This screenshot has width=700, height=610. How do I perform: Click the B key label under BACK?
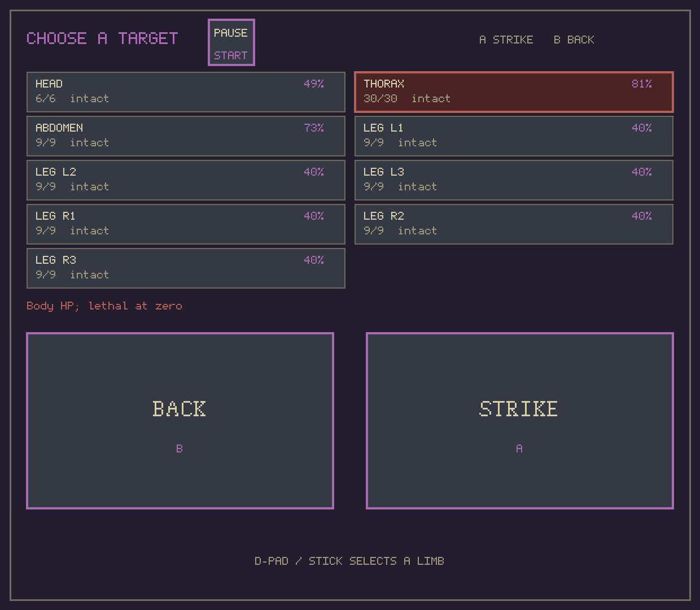(180, 448)
